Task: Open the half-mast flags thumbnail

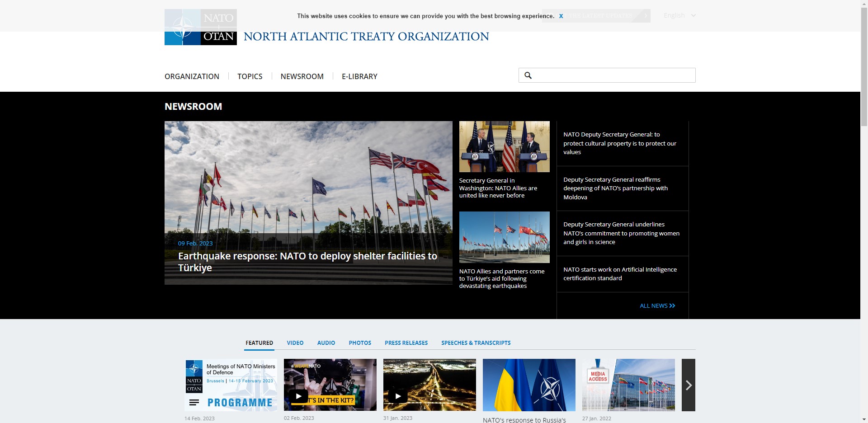Action: point(505,237)
